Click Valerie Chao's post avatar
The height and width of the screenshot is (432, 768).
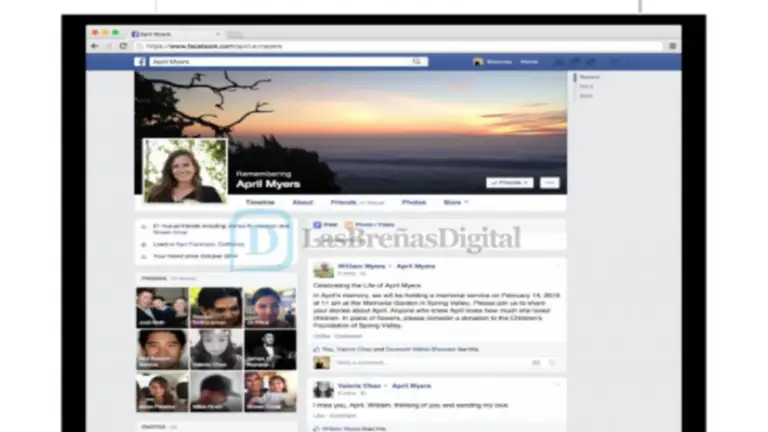coord(323,389)
